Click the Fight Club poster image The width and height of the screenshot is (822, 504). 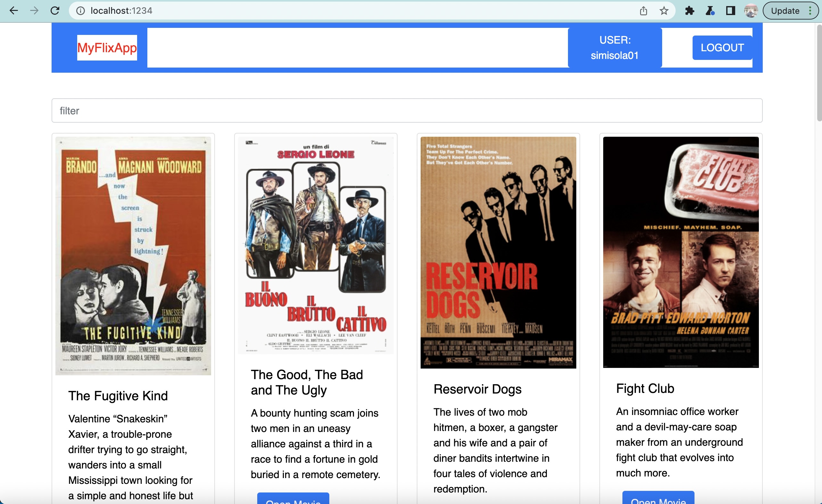[681, 252]
